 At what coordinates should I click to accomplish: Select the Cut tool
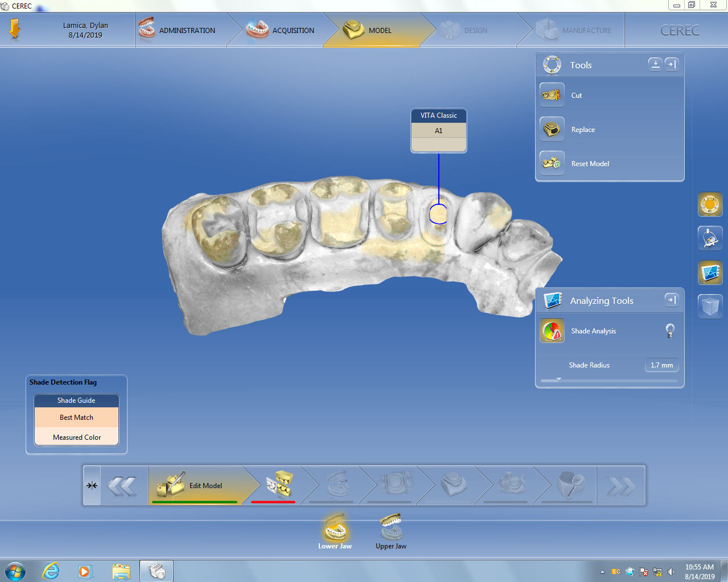point(552,95)
